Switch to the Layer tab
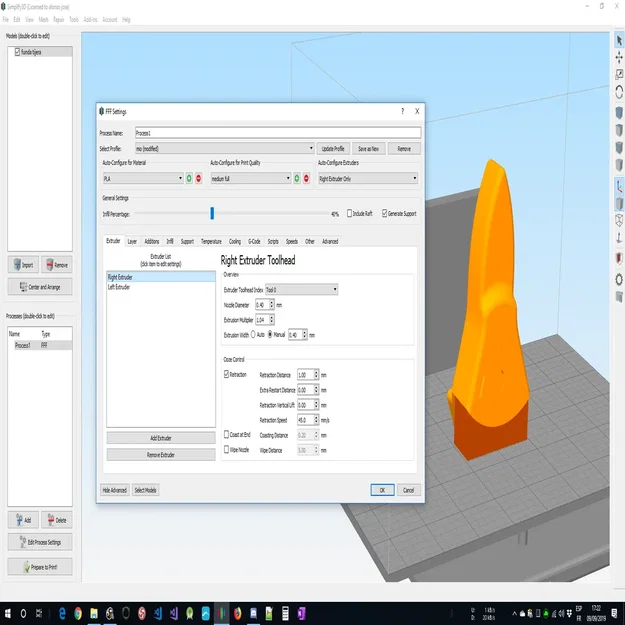625x625 pixels. click(x=132, y=242)
